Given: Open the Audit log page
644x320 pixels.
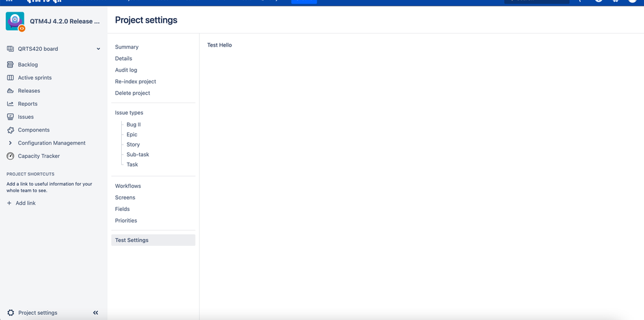Looking at the screenshot, I should pyautogui.click(x=126, y=70).
